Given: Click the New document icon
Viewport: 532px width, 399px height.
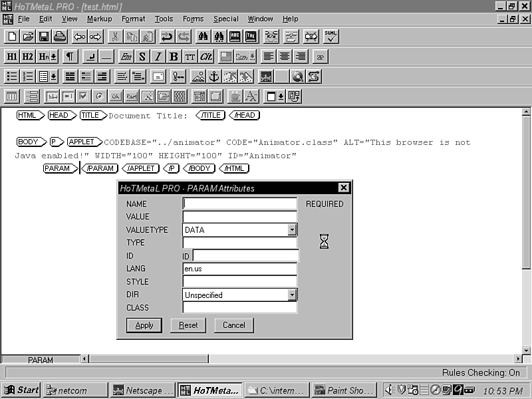Looking at the screenshot, I should [12, 37].
